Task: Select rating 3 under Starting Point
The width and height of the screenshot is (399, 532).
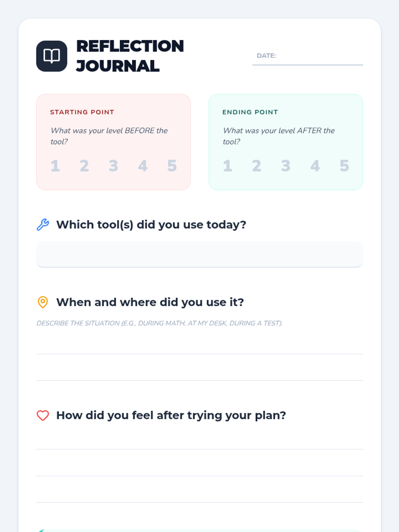Action: [x=113, y=166]
